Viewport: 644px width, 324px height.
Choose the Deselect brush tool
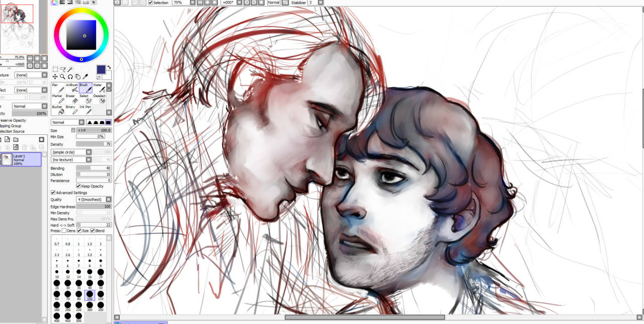tap(99, 99)
